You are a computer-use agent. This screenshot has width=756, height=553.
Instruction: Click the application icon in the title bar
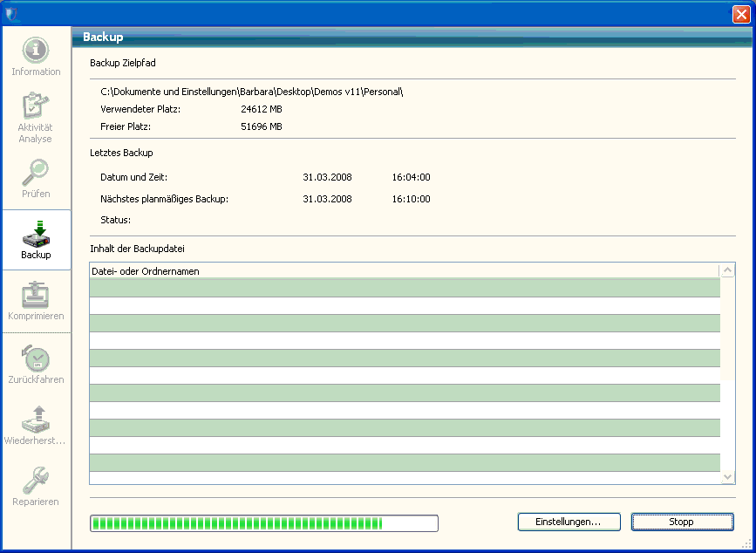point(11,13)
